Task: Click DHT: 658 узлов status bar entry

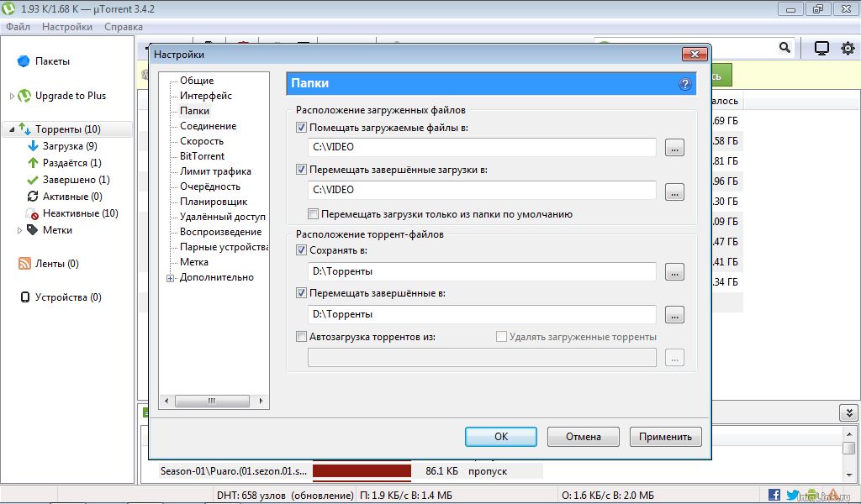Action: click(x=285, y=496)
